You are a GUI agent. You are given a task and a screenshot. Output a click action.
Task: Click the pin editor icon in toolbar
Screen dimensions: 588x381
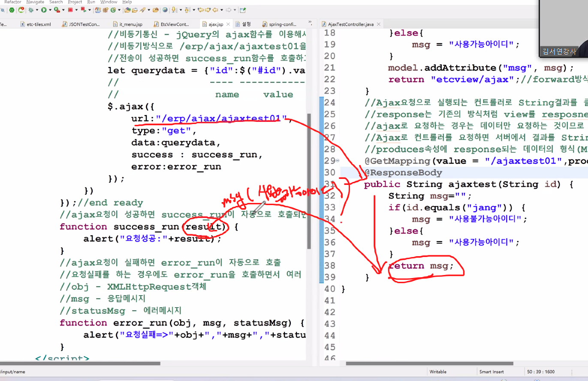tap(242, 9)
